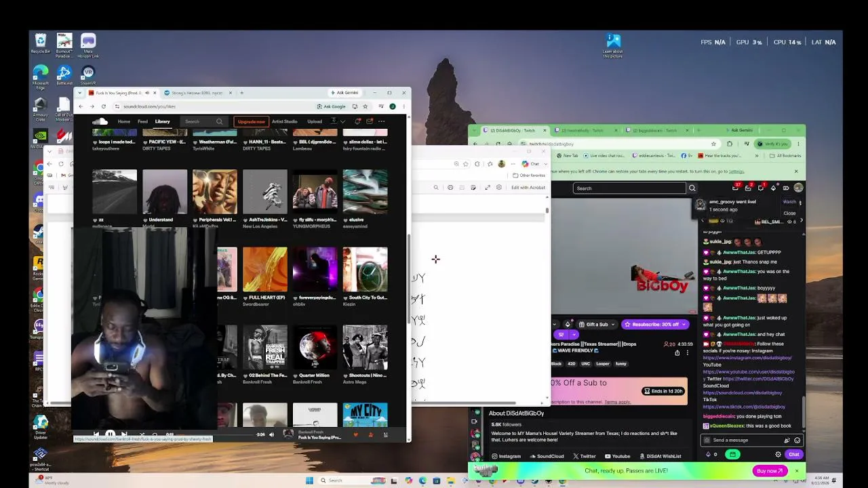The height and width of the screenshot is (488, 868).
Task: Click the Twitch search magnifier button
Action: (692, 188)
